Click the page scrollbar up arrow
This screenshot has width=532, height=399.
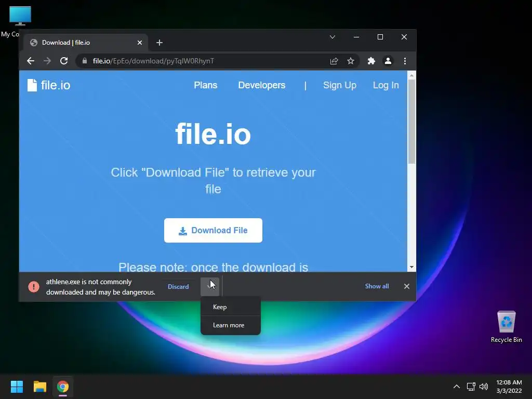(411, 75)
